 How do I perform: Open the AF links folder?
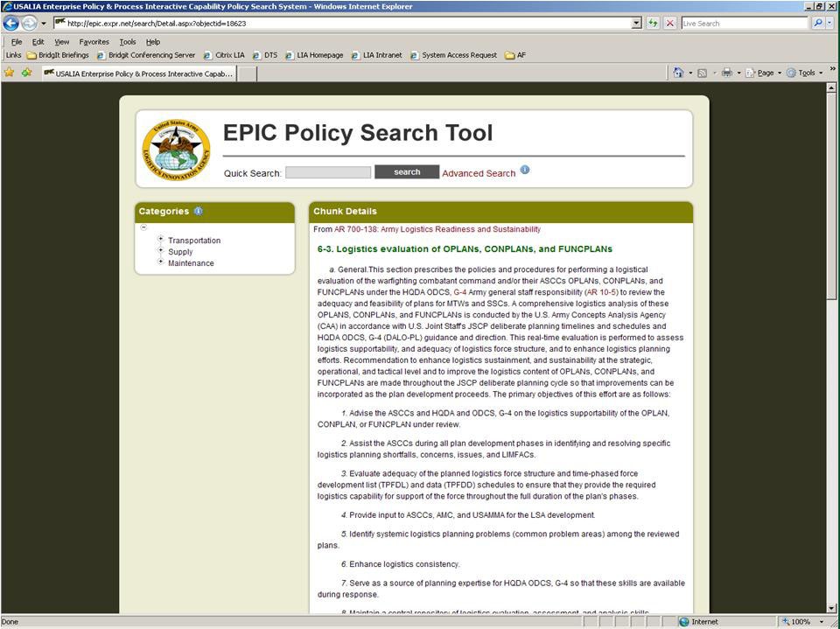point(515,55)
